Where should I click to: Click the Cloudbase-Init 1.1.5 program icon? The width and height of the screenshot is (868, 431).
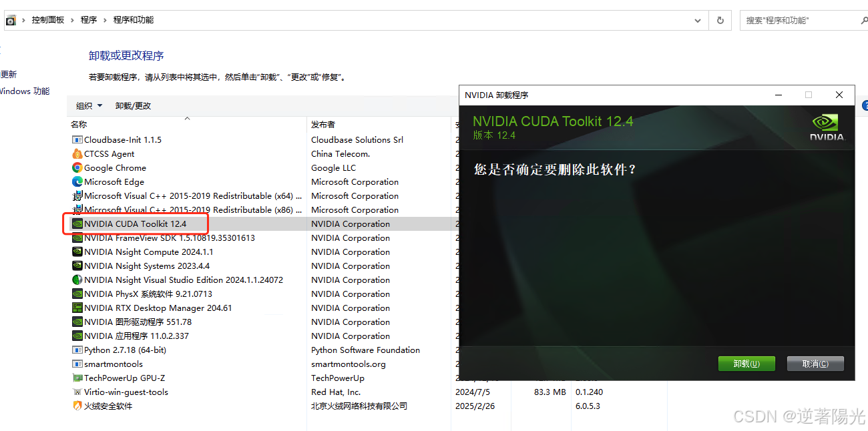(77, 139)
